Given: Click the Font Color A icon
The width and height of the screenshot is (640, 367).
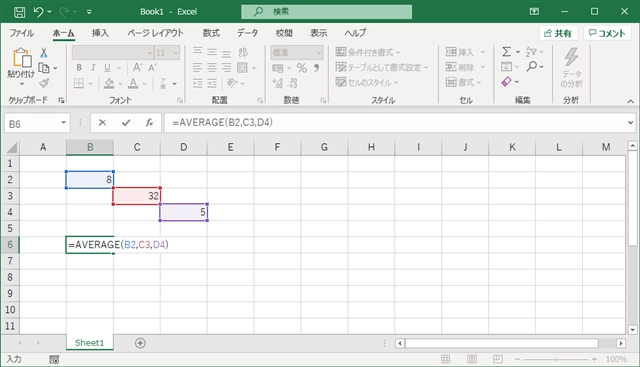Looking at the screenshot, I should 133,83.
